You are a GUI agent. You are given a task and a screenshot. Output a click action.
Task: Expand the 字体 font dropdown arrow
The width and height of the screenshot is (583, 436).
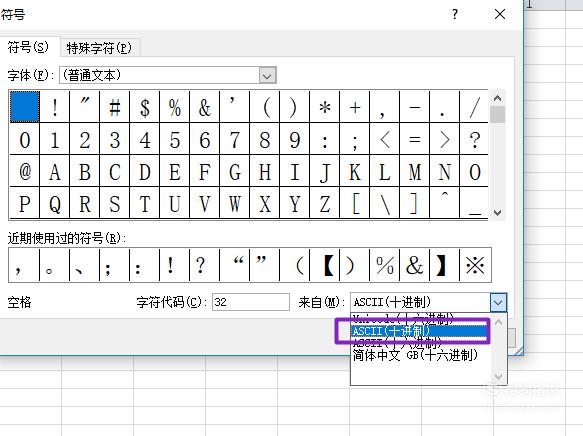point(267,76)
